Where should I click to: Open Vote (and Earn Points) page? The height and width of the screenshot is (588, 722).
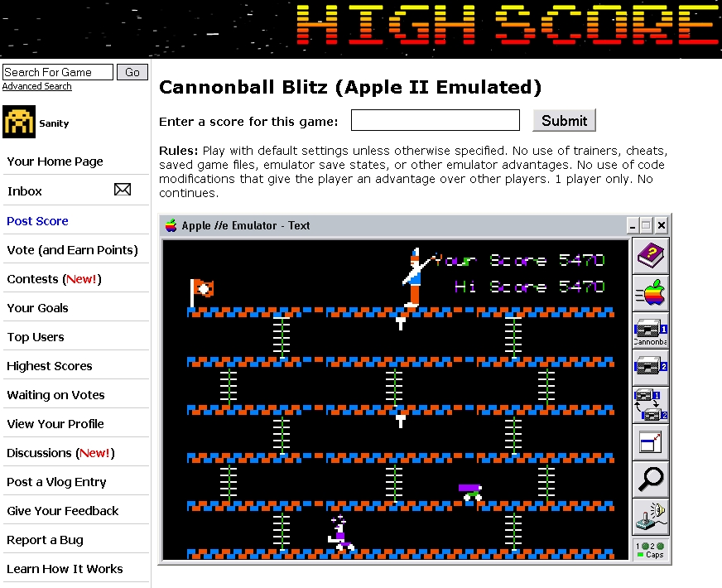(72, 250)
